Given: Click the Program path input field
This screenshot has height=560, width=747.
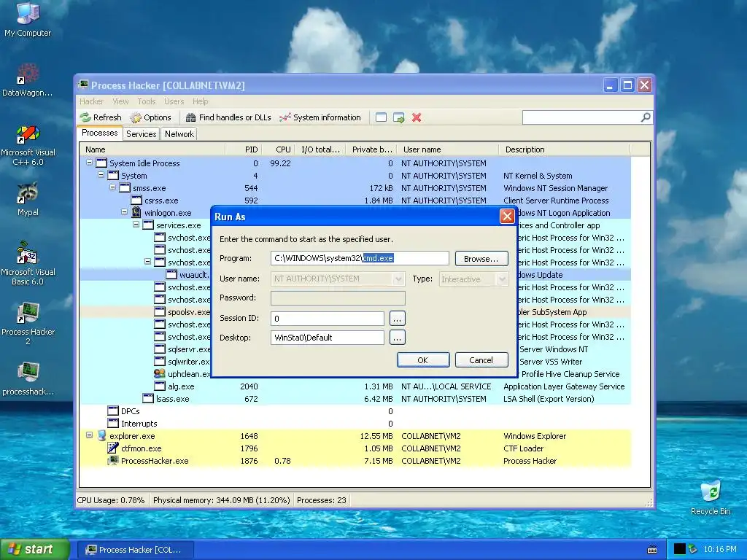Looking at the screenshot, I should [x=360, y=258].
